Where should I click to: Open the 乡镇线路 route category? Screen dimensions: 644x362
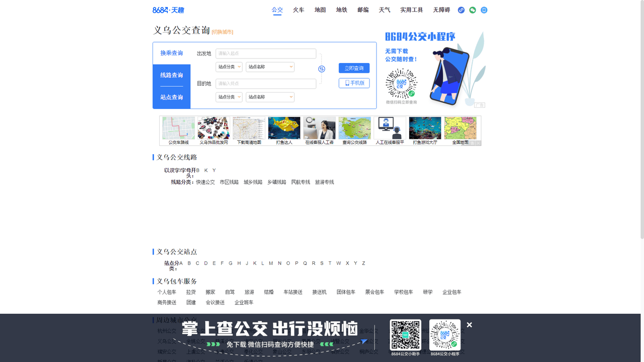tap(277, 182)
